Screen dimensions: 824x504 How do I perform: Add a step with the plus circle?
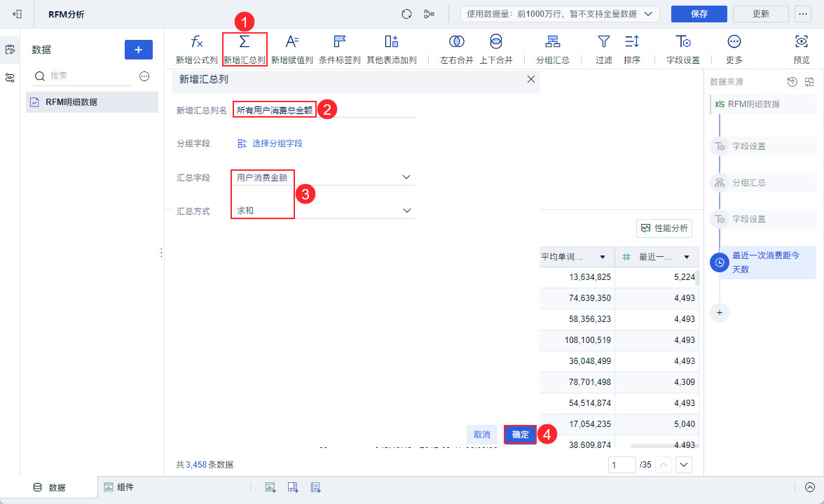[x=720, y=313]
